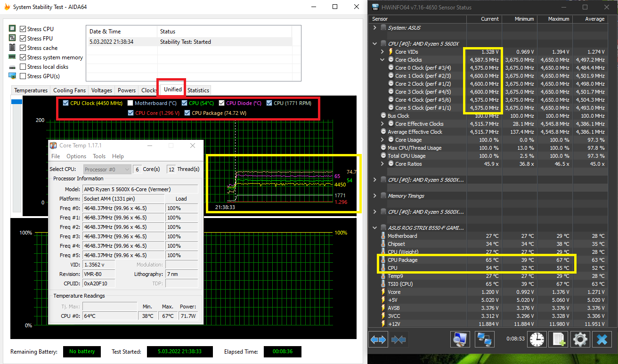Open Core Temp Options menu
Screen dimensions: 618x364
click(x=76, y=156)
